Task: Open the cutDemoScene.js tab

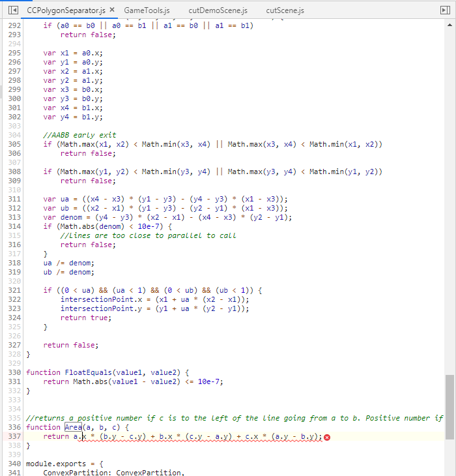Action: tap(218, 10)
